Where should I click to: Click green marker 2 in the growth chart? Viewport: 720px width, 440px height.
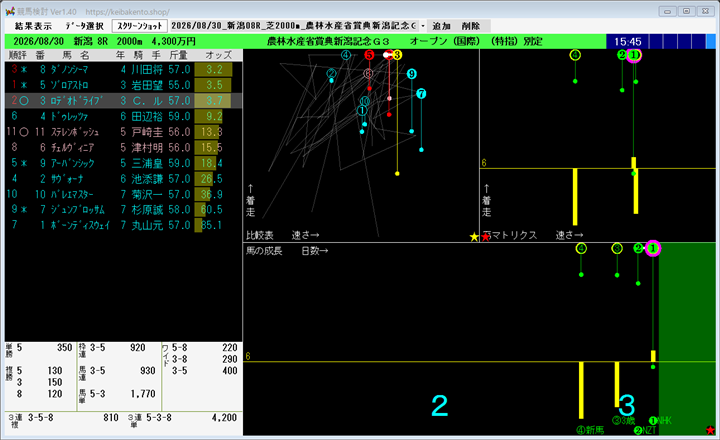(x=638, y=248)
